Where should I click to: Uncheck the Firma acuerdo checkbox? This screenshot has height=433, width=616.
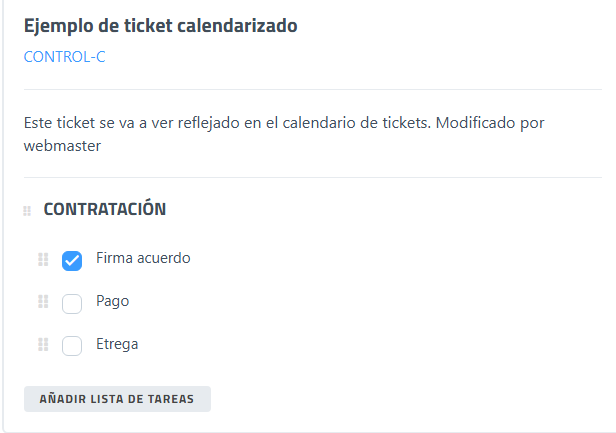pyautogui.click(x=72, y=260)
